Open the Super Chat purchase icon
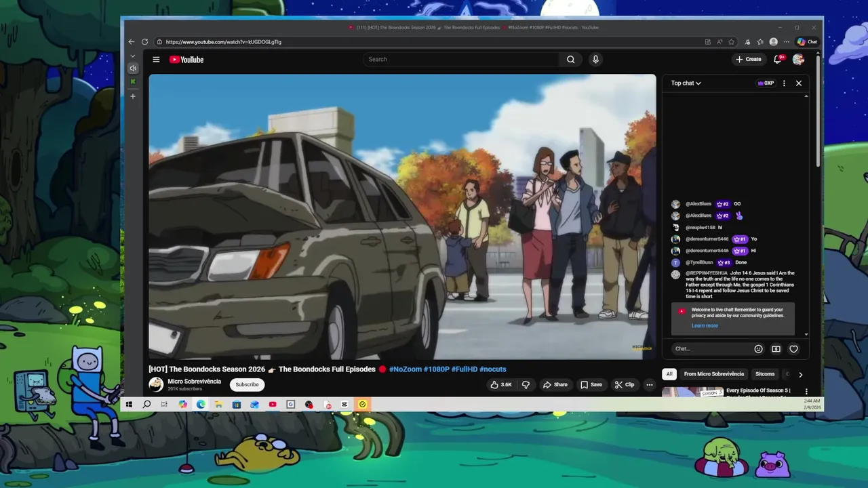This screenshot has height=488, width=868. pyautogui.click(x=776, y=349)
